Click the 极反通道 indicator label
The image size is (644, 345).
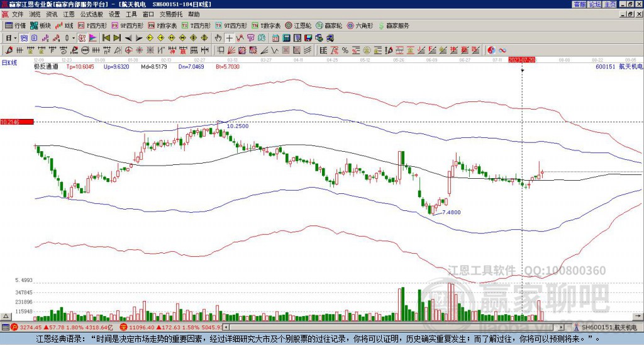pyautogui.click(x=46, y=66)
